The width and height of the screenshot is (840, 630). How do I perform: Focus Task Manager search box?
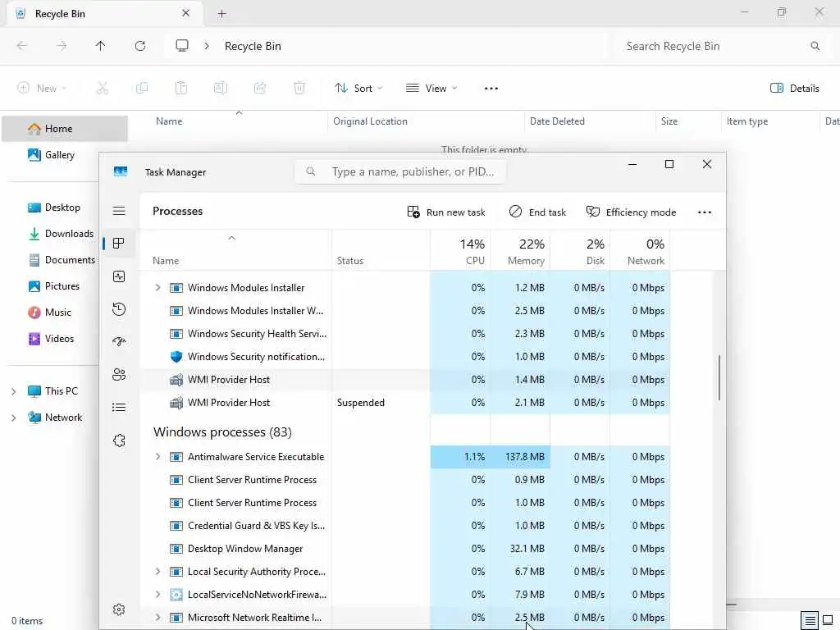pos(400,172)
